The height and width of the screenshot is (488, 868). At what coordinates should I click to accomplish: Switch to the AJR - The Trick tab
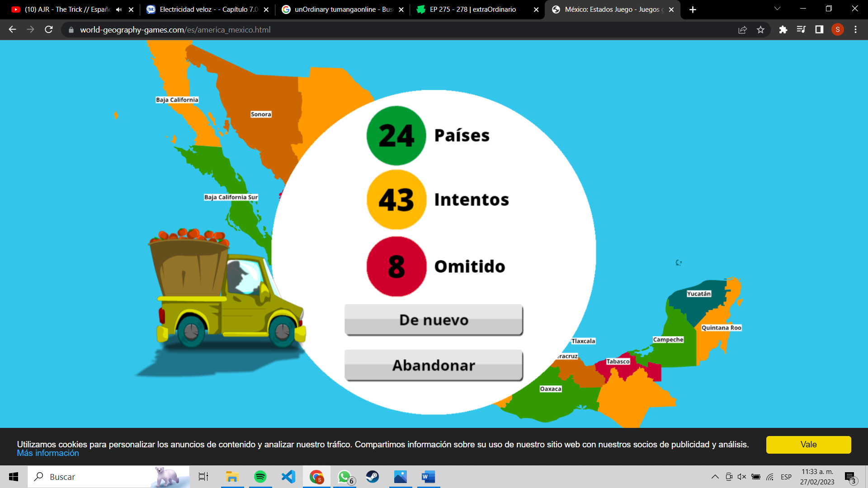point(67,9)
